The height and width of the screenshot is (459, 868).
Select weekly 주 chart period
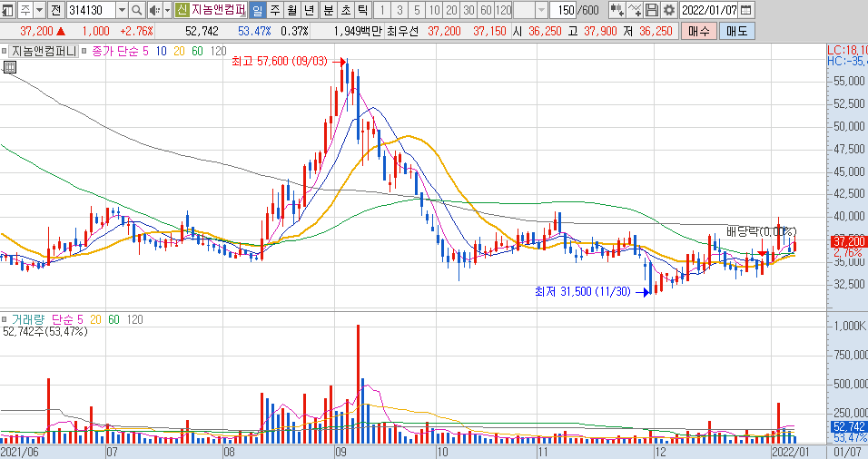point(275,9)
